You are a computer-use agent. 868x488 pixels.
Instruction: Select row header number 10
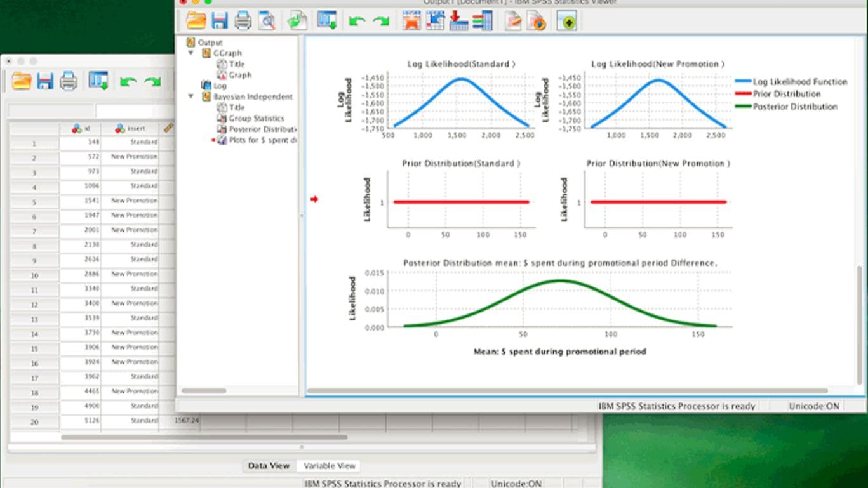pos(34,275)
